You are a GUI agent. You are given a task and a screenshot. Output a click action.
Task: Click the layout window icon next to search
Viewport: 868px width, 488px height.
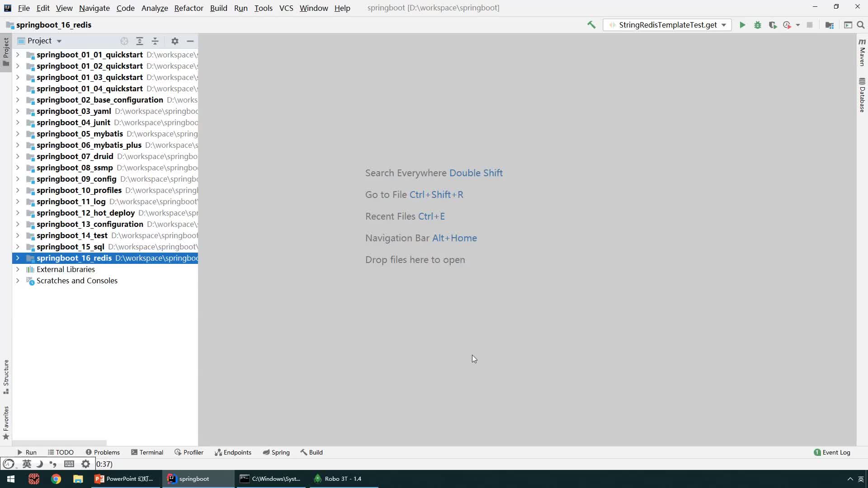848,25
